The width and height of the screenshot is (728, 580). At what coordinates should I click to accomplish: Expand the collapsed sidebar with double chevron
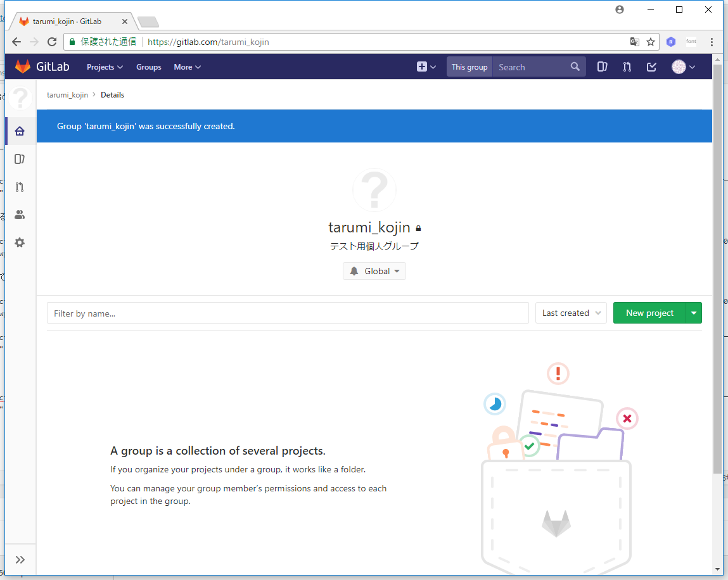tap(20, 559)
